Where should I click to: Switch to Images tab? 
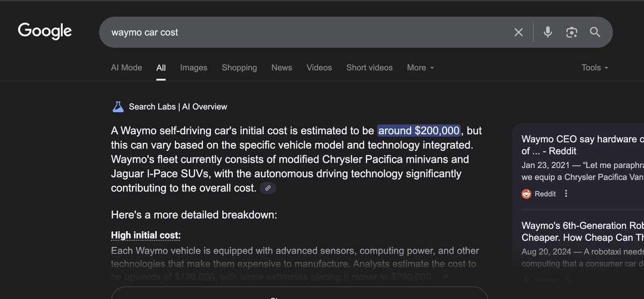pyautogui.click(x=194, y=68)
